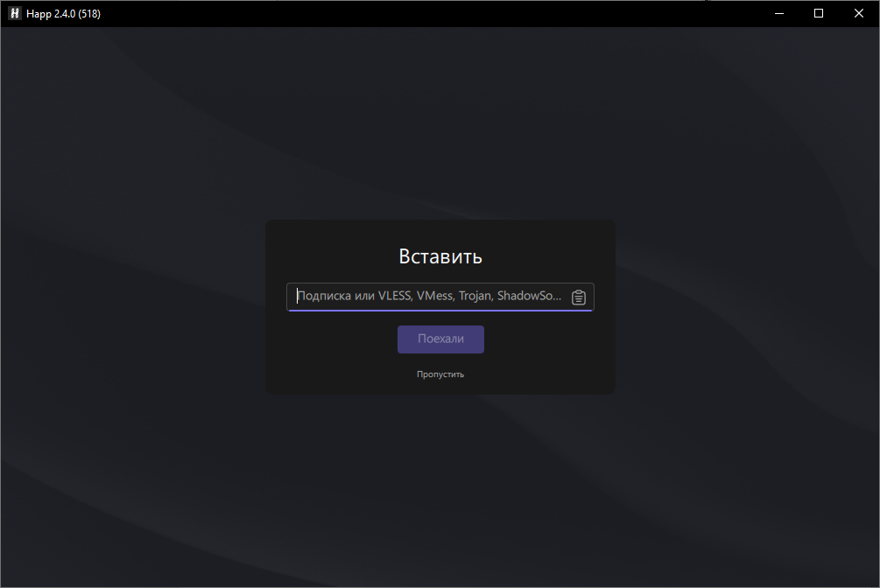Click the clipboard paste icon in the input field
This screenshot has height=588, width=880.
click(579, 297)
